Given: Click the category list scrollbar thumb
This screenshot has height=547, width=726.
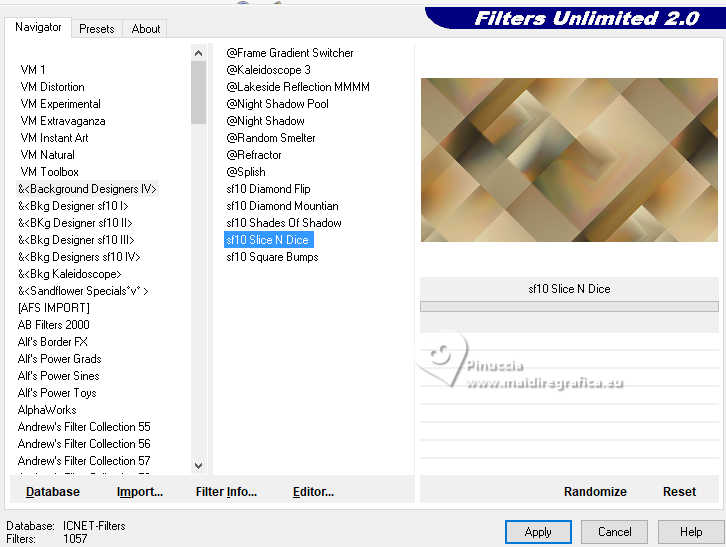Looking at the screenshot, I should (x=199, y=93).
